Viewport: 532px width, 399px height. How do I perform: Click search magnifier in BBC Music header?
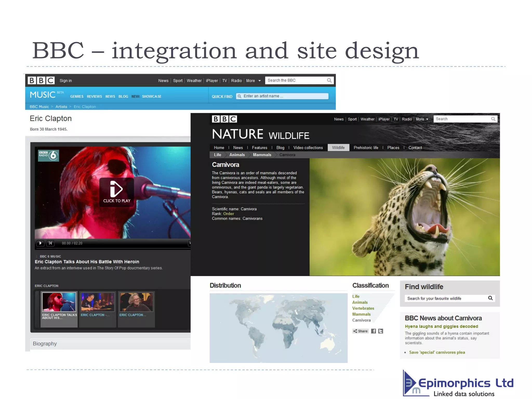click(x=329, y=81)
